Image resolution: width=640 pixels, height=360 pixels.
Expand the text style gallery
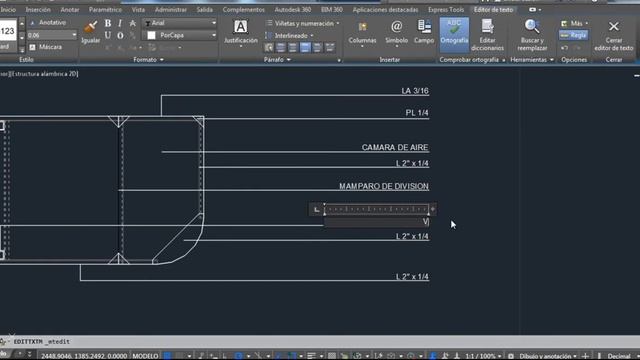[22, 50]
